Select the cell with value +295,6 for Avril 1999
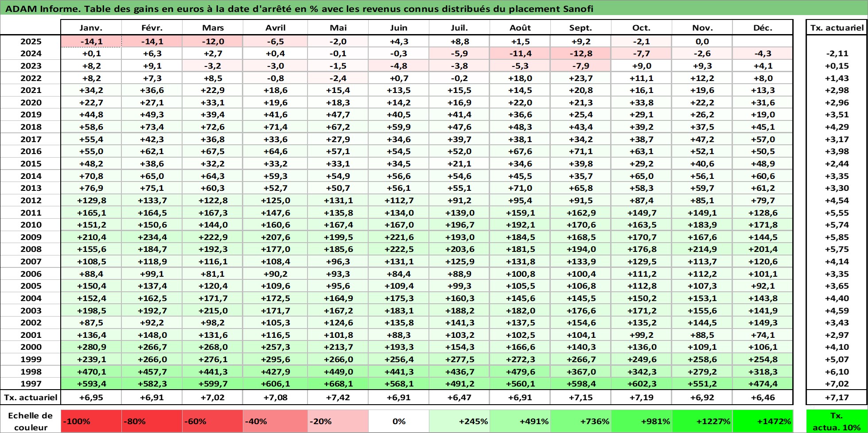The width and height of the screenshot is (868, 433). [x=275, y=360]
